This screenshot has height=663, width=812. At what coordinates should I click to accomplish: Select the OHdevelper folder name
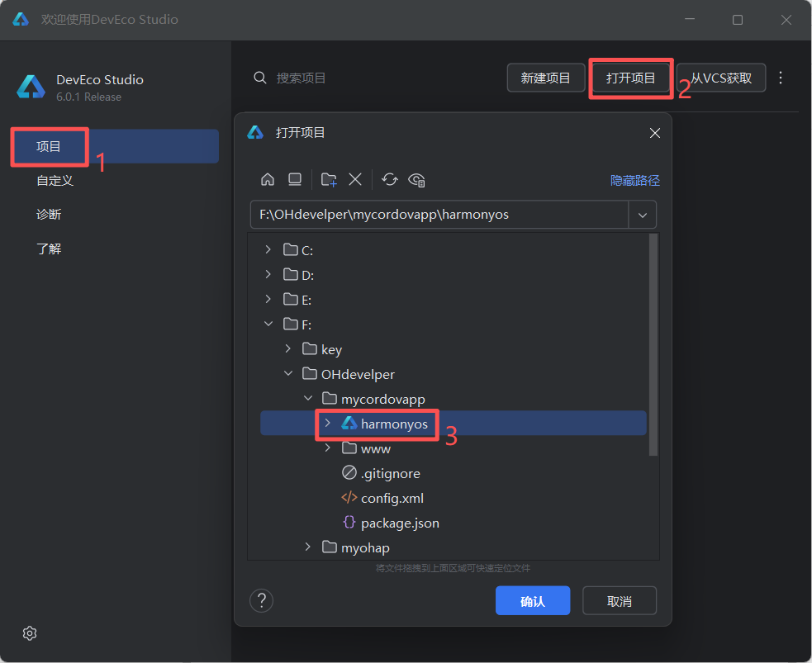click(358, 374)
